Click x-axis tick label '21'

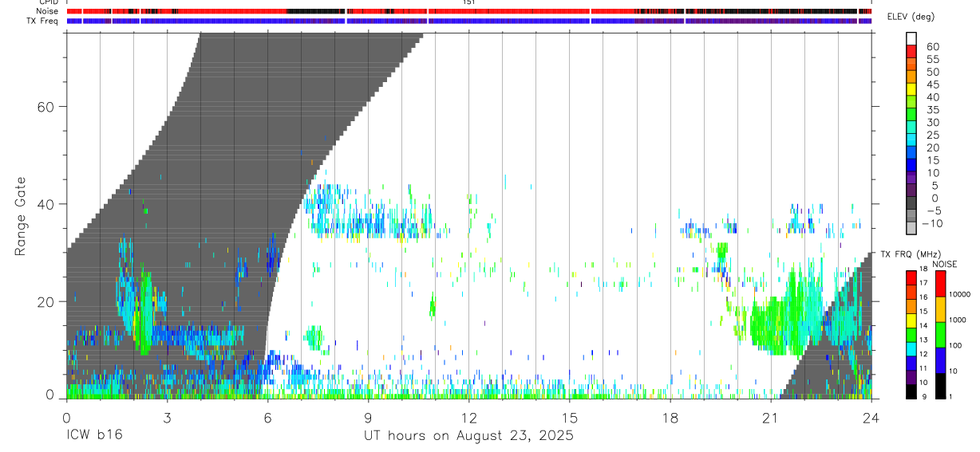[770, 418]
